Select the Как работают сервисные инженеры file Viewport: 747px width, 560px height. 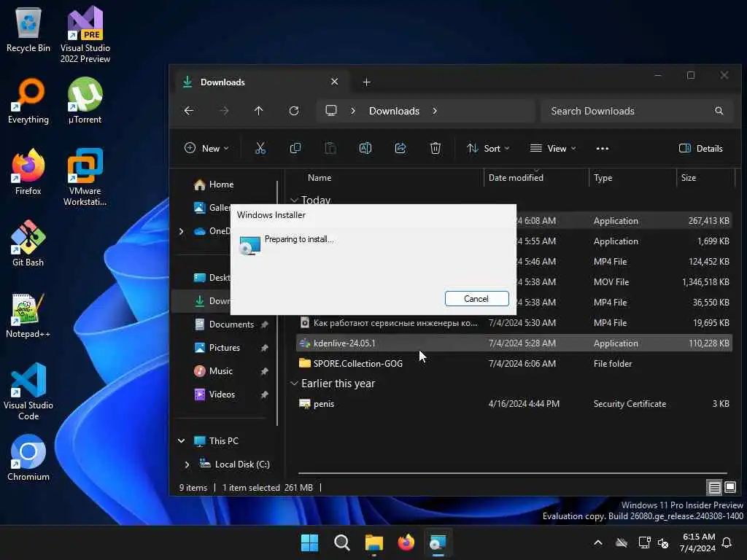pyautogui.click(x=514, y=323)
